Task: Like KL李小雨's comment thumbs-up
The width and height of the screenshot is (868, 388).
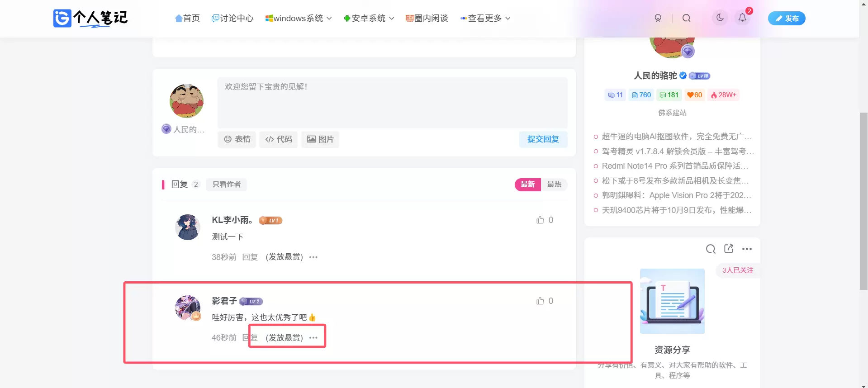Action: click(x=540, y=220)
